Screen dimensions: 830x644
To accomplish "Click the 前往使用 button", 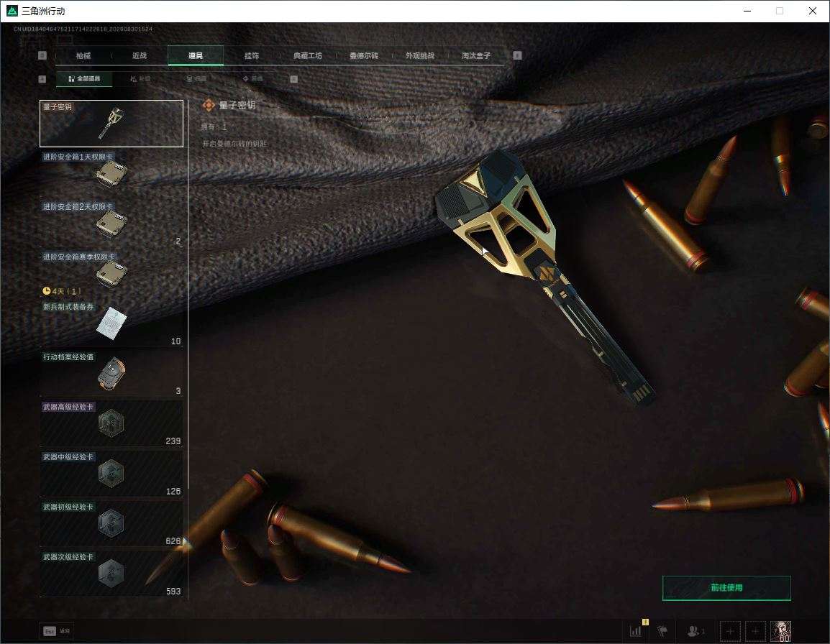I will [x=726, y=588].
